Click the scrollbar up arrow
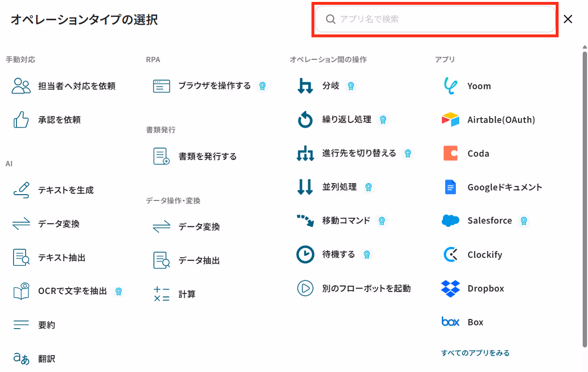588x372 pixels. tap(585, 47)
